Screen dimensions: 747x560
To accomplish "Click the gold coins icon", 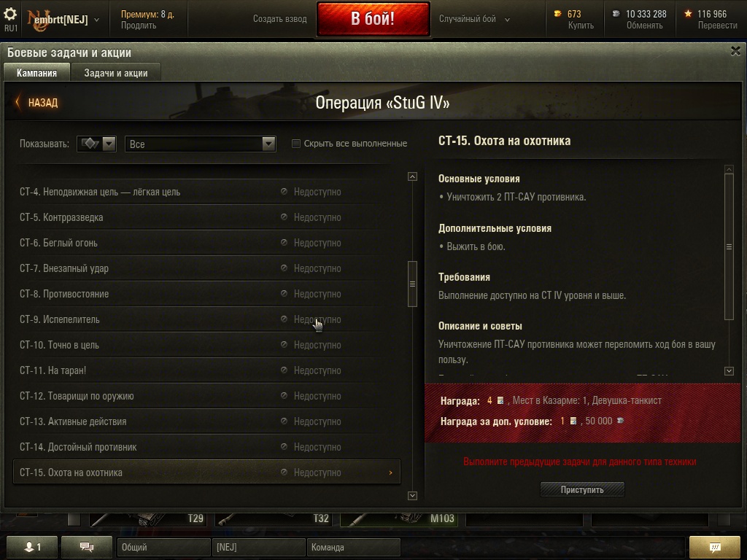I will (557, 14).
